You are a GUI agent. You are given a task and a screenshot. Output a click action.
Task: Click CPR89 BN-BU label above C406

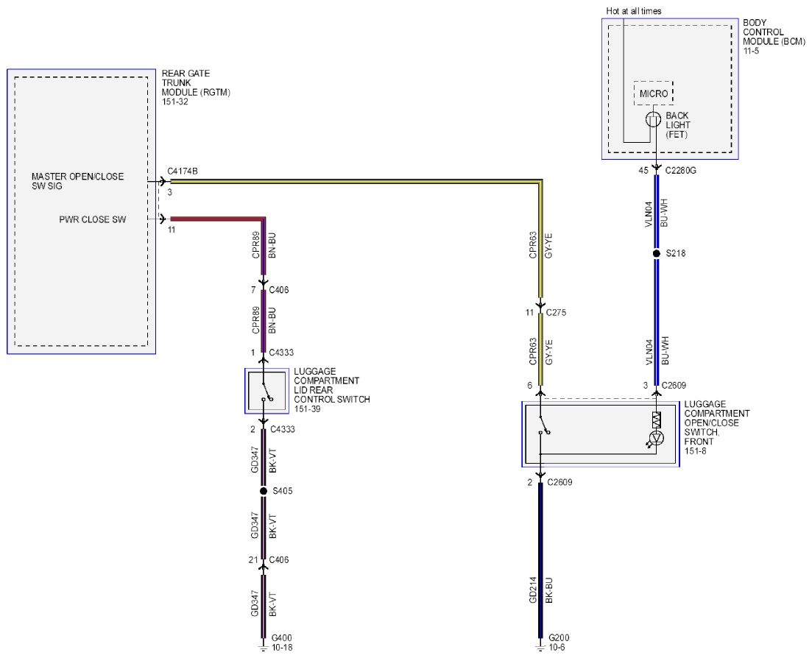click(264, 245)
